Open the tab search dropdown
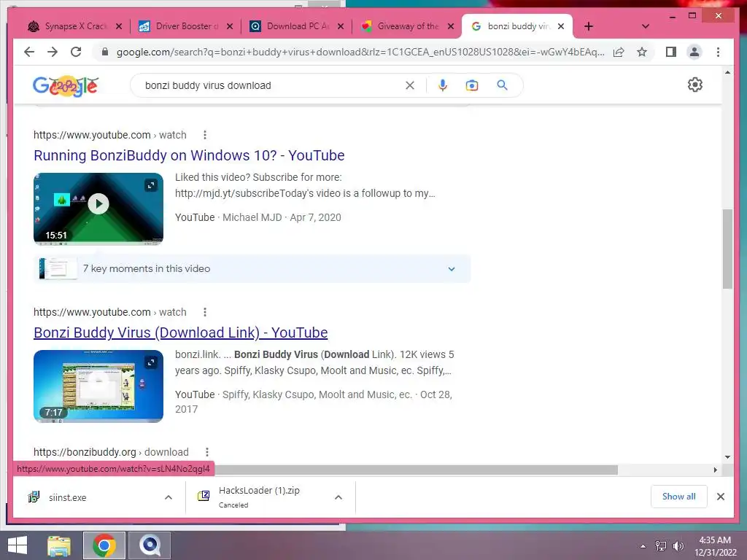This screenshot has height=560, width=747. point(645,26)
